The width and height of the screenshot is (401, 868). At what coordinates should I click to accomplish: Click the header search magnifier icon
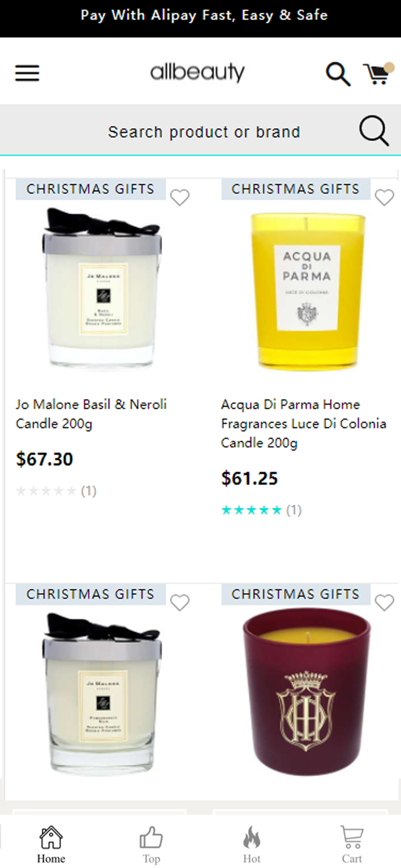click(338, 74)
